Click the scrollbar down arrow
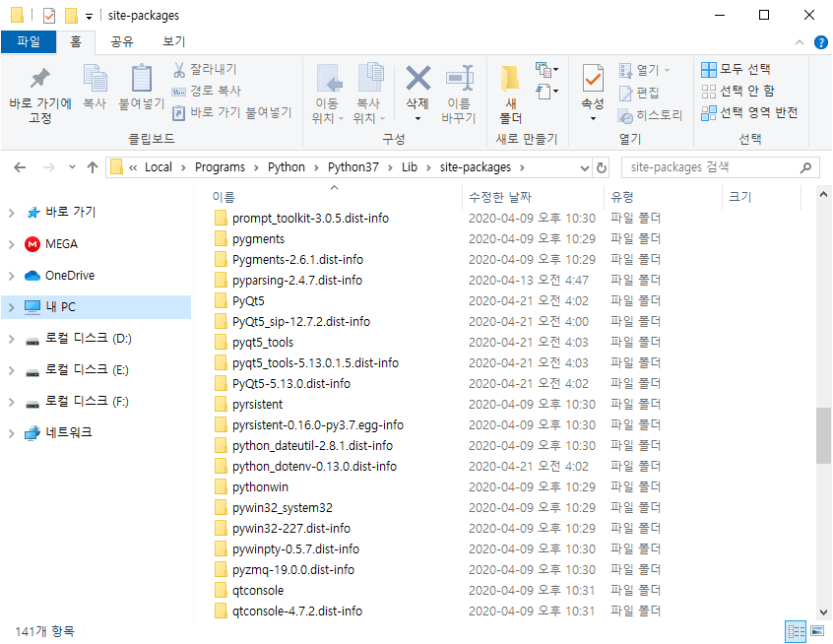The height and width of the screenshot is (644, 833). [x=823, y=612]
